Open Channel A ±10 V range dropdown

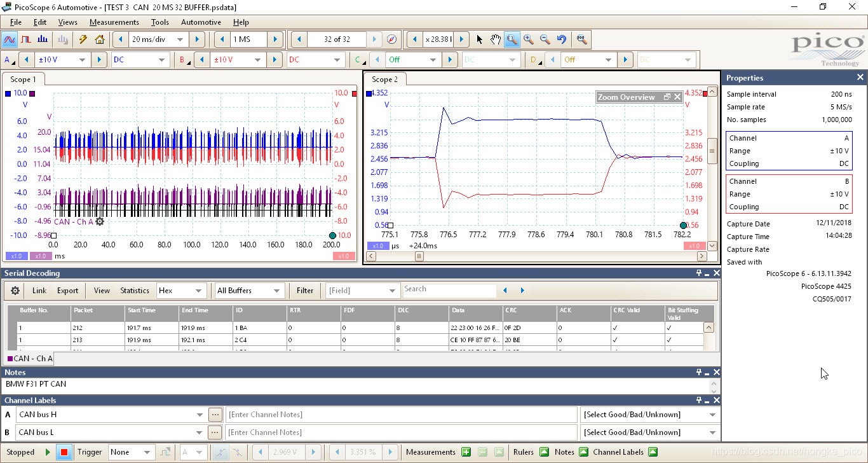click(x=82, y=60)
